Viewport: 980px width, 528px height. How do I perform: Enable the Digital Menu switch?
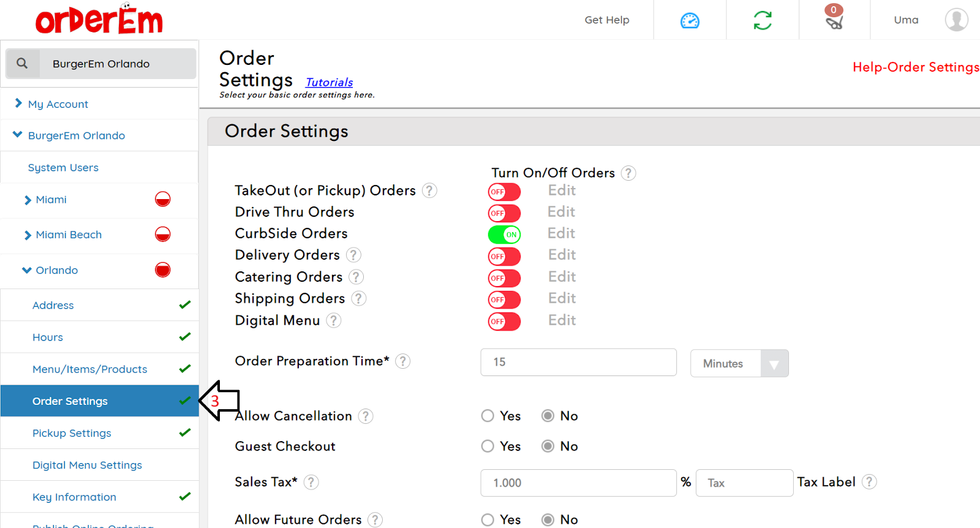[504, 322]
